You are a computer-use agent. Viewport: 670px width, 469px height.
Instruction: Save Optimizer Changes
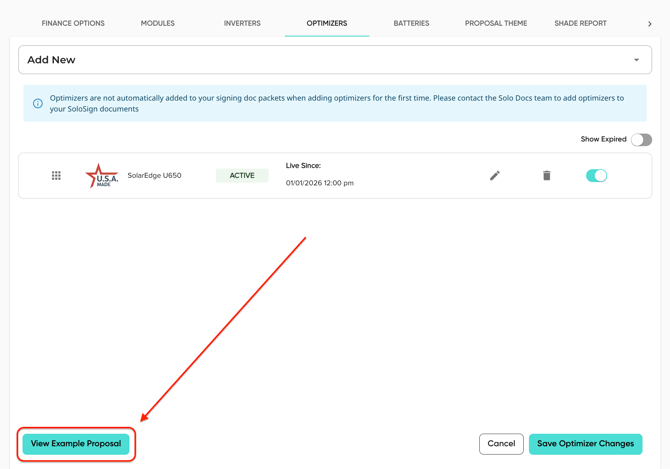click(585, 444)
